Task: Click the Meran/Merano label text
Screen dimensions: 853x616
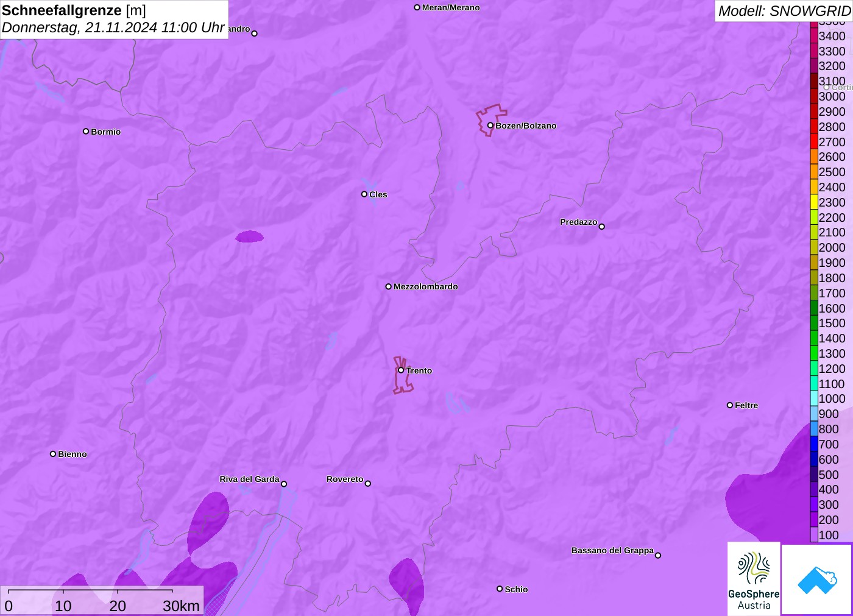Action: tap(451, 7)
